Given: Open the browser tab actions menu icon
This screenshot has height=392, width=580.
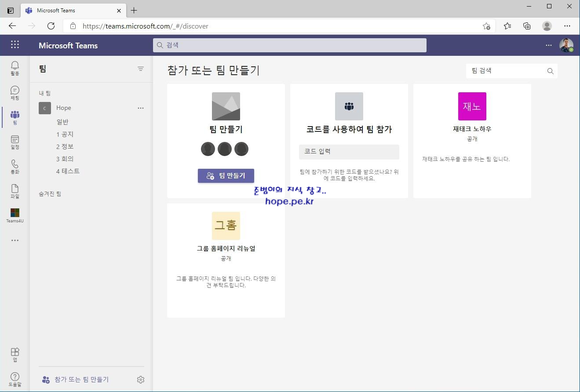Looking at the screenshot, I should click(x=11, y=10).
